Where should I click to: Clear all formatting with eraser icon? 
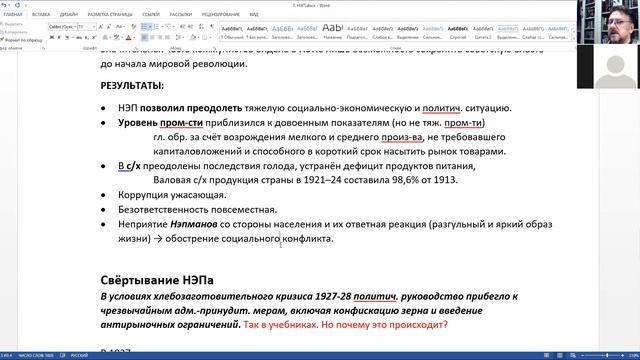(x=133, y=27)
